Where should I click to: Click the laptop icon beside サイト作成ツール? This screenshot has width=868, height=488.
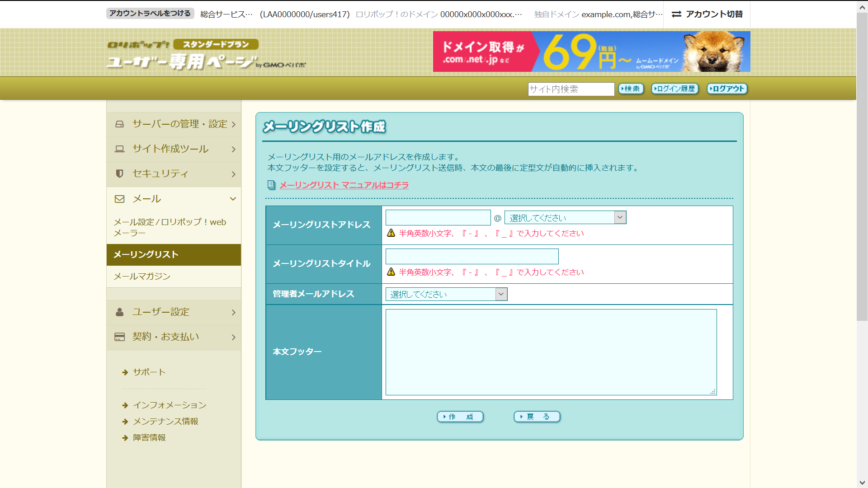(119, 149)
